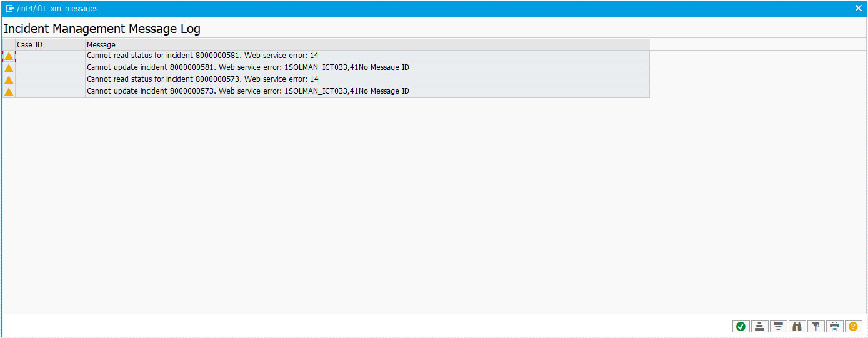Select the message 'Cannot update incident 8000000581'
The height and width of the screenshot is (338, 868).
(x=247, y=68)
